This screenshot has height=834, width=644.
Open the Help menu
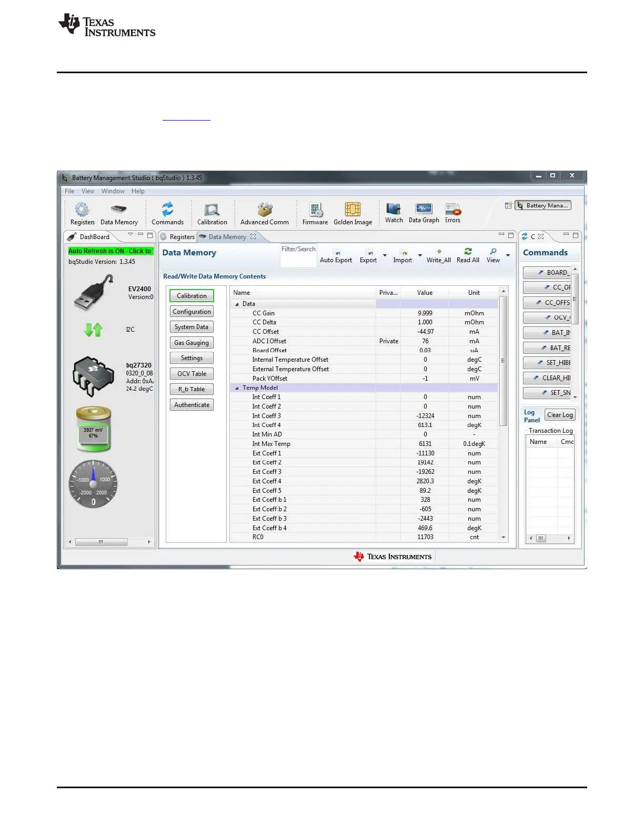coord(138,191)
